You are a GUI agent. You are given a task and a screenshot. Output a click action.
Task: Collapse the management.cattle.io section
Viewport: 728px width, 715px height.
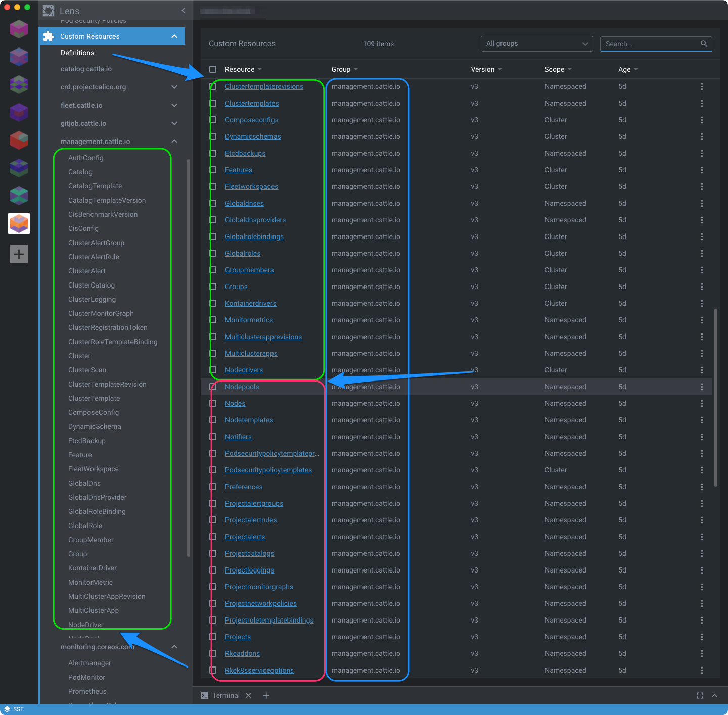coord(174,141)
